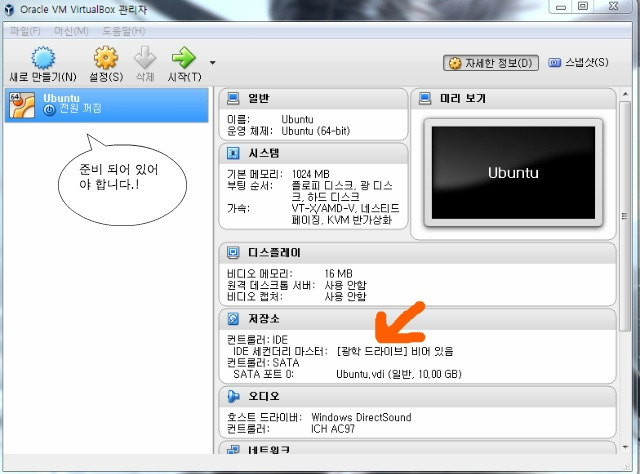Click the 삭제 delete arrow icon

click(x=145, y=58)
